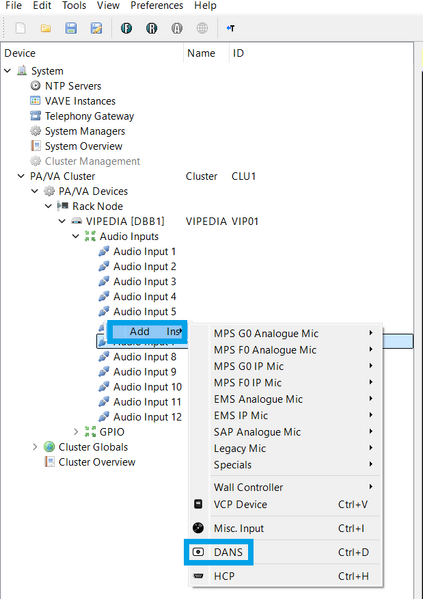Select Audio Input 2 tree row
423x599 pixels.
[x=144, y=267]
